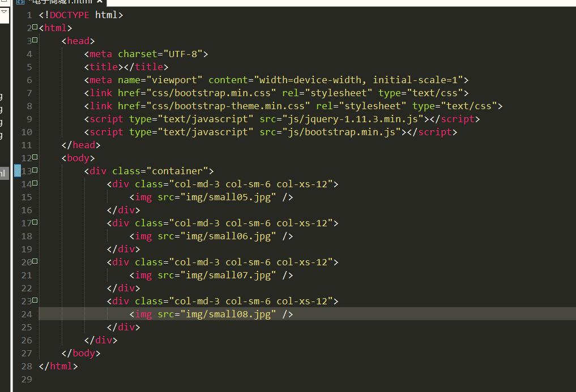The width and height of the screenshot is (576, 392).
Task: Click "js/jquery-1.11.3.min.js" src on line 9
Action: [x=353, y=119]
